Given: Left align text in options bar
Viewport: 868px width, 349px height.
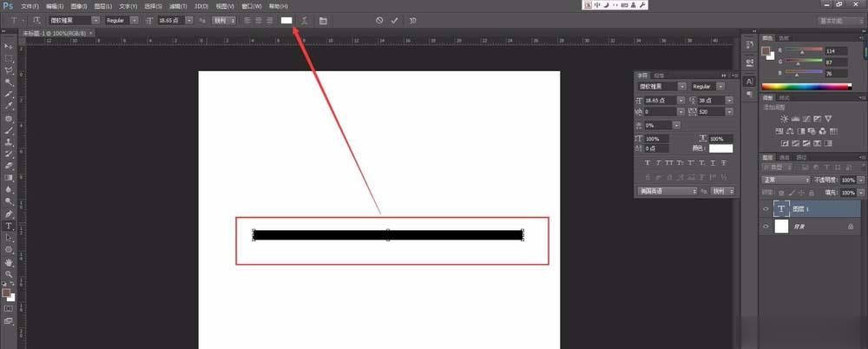Looking at the screenshot, I should [x=247, y=20].
